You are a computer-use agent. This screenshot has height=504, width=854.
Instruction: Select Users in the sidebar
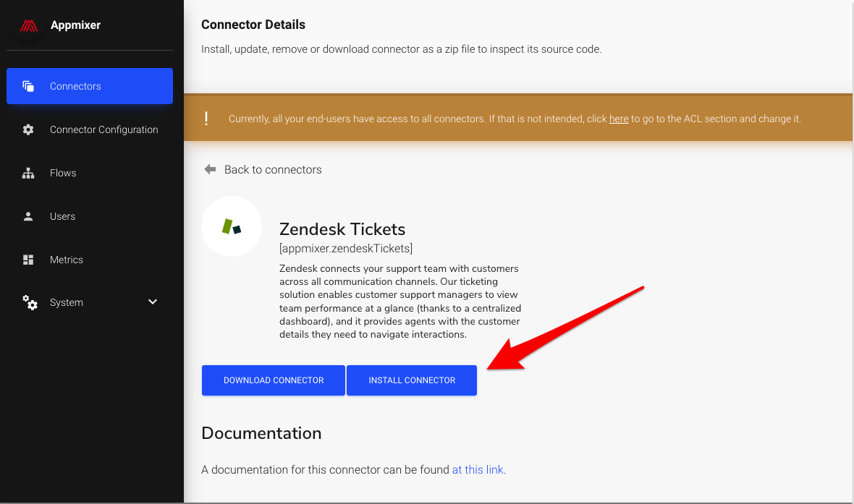62,216
